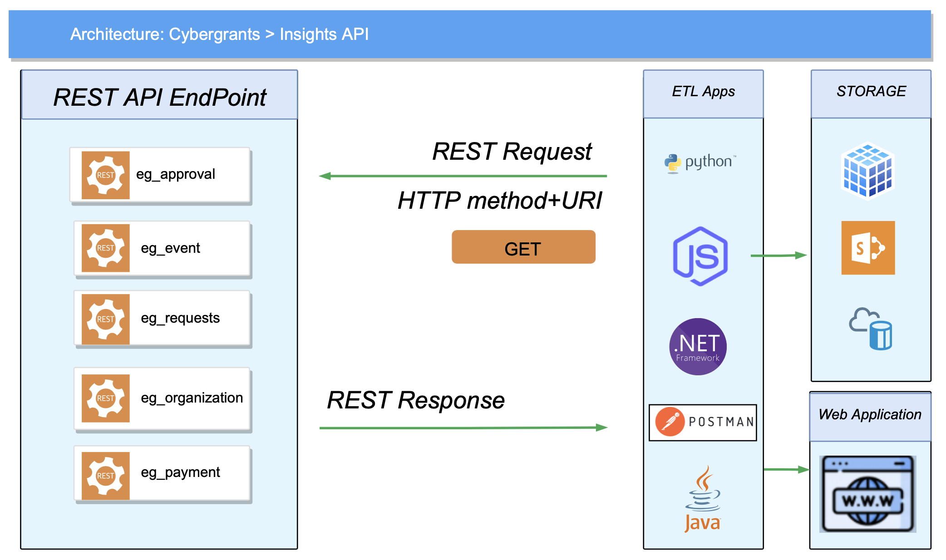Image resolution: width=946 pixels, height=560 pixels.
Task: Select the Node.js hexagon logo
Action: pyautogui.click(x=700, y=256)
